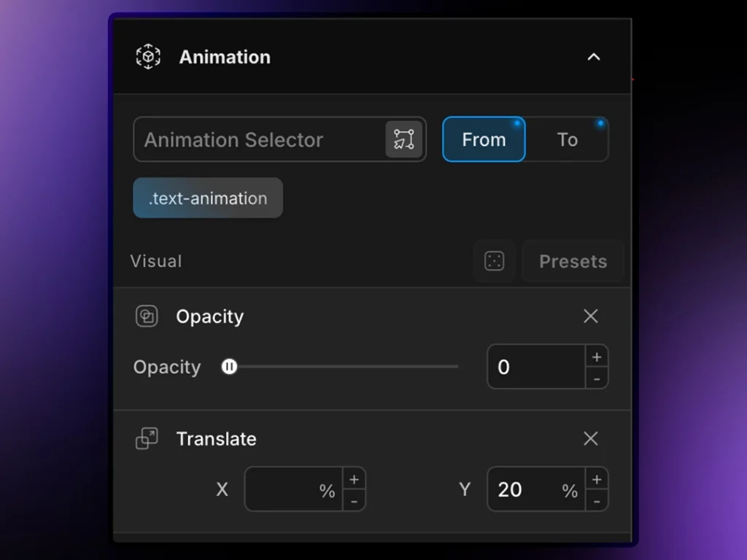
Task: Click the randomize dice icon
Action: 495,261
